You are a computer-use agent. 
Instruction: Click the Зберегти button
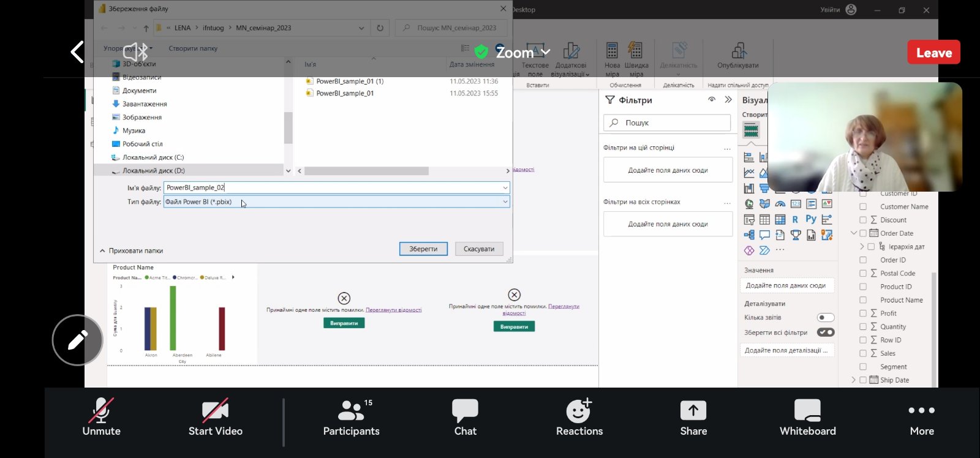pos(423,249)
